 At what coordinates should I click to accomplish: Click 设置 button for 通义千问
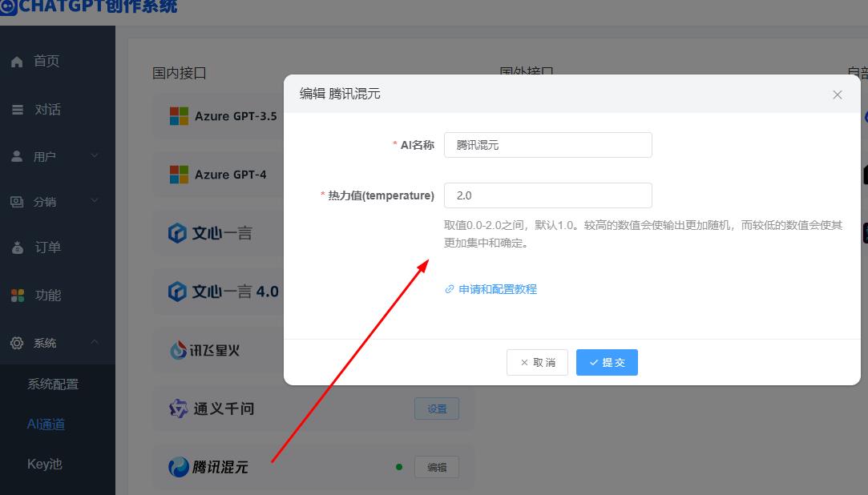[437, 408]
